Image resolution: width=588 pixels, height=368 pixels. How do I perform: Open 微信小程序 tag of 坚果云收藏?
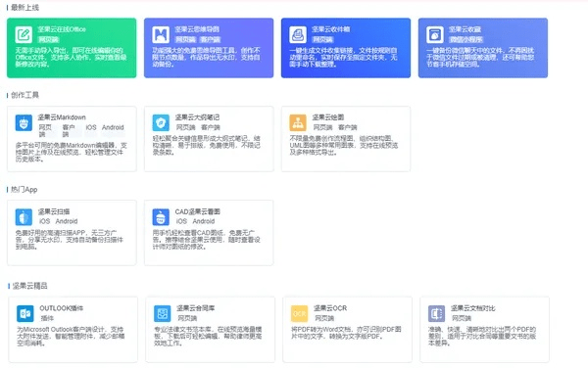point(466,39)
